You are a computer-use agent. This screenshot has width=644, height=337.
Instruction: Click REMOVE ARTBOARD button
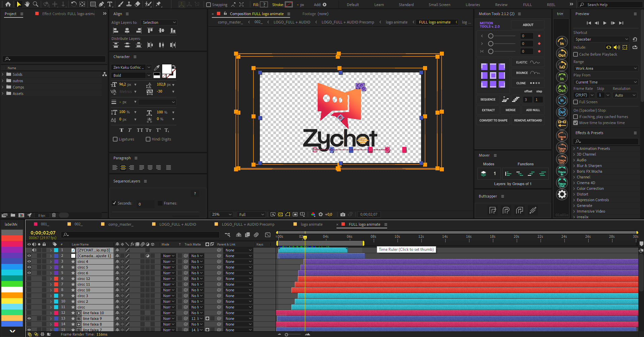[528, 120]
